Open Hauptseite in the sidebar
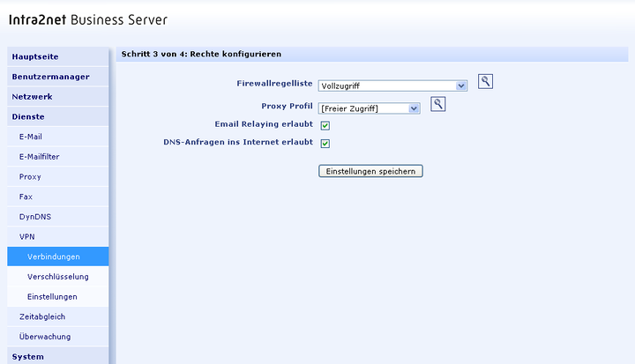This screenshot has height=364, width=635. [58, 56]
